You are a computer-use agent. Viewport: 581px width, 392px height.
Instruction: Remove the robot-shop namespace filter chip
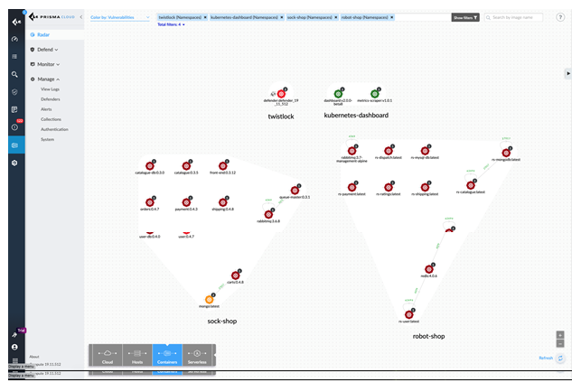pos(394,17)
